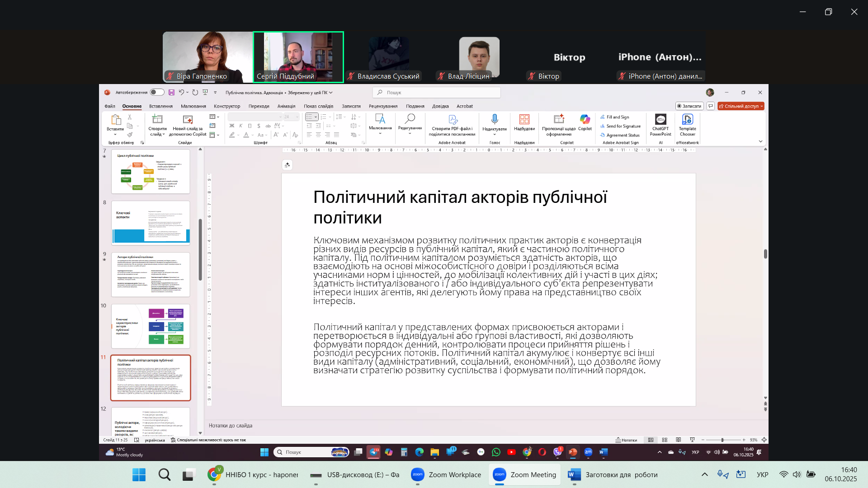Toggle bullet list formatting button
The image size is (868, 488).
pos(309,117)
